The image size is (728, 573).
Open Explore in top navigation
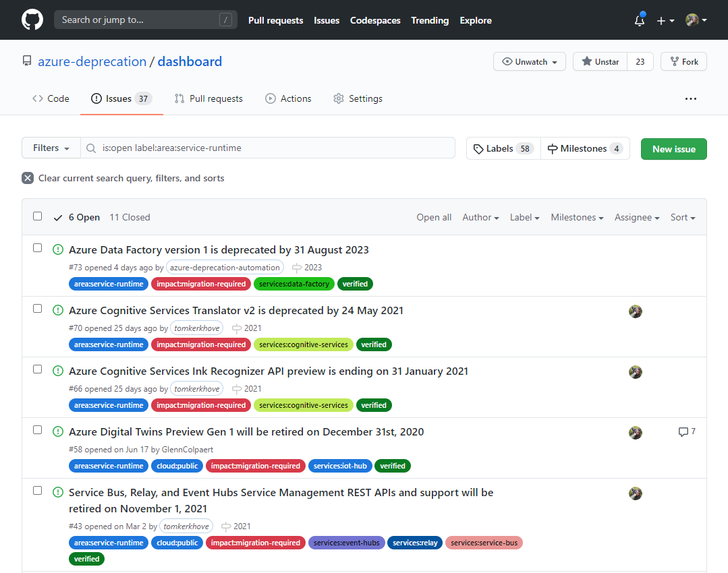tap(476, 20)
